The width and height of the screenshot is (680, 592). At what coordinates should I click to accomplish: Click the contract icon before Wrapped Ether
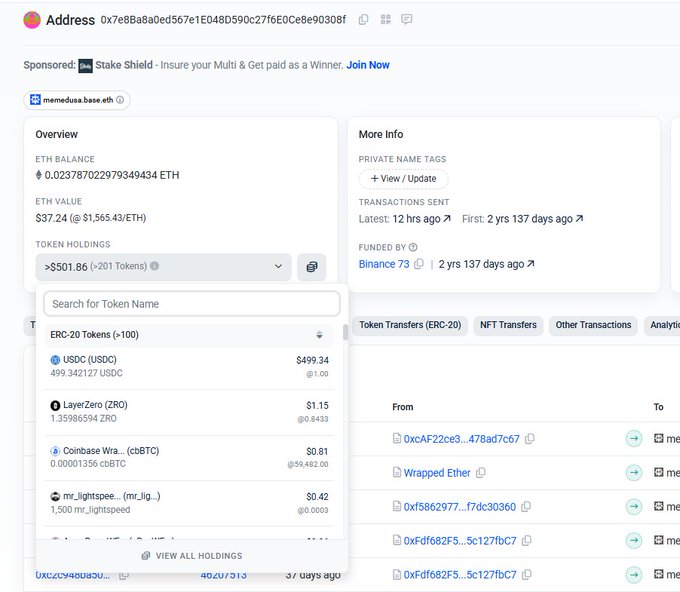396,472
